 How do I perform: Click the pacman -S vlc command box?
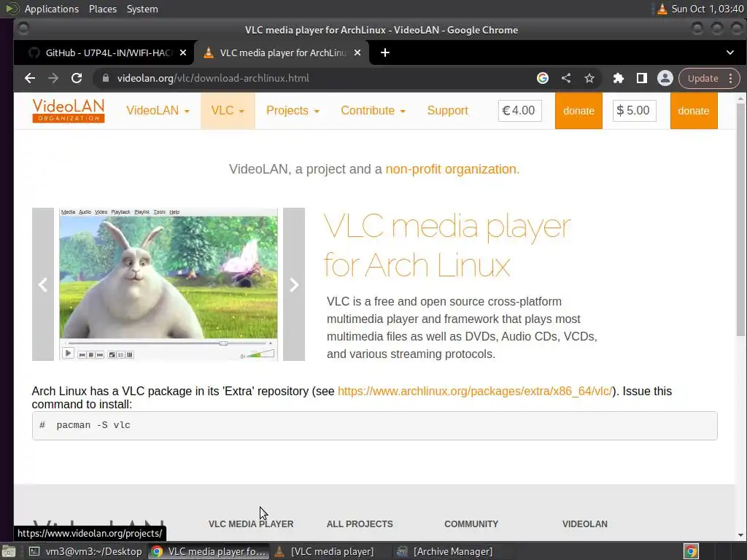coord(374,426)
